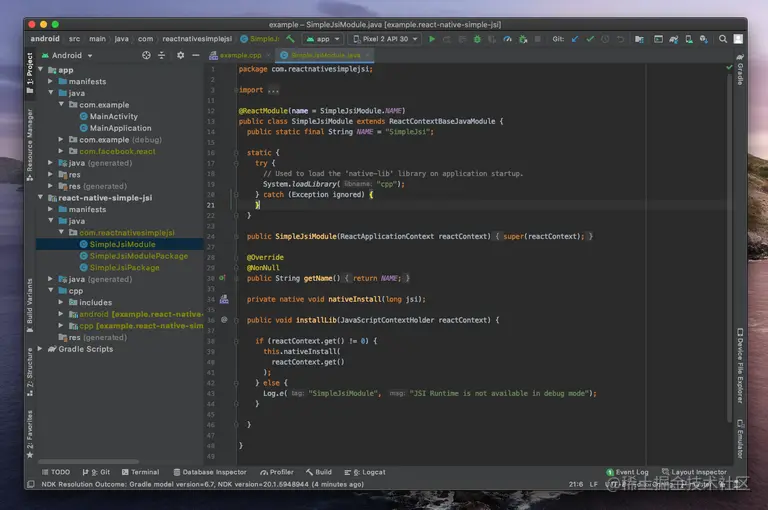The width and height of the screenshot is (768, 510).
Task: Open AVD Manager device icon
Action: pos(689,39)
